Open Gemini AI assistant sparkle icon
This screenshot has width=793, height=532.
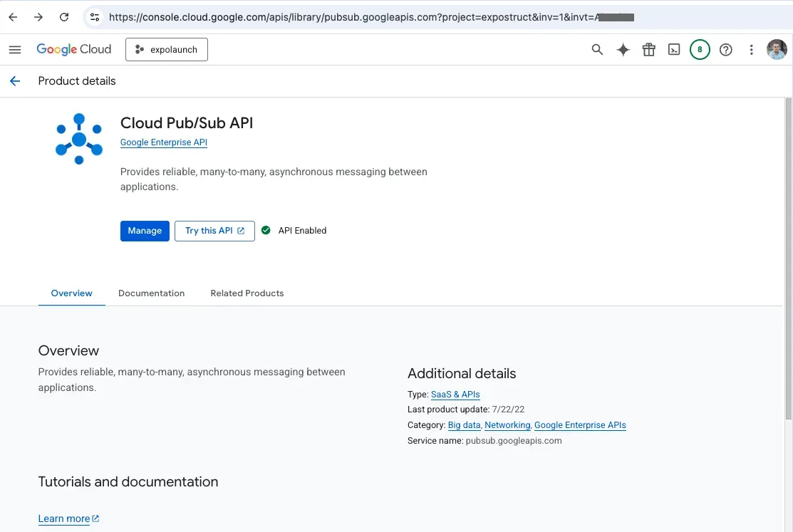pos(623,50)
